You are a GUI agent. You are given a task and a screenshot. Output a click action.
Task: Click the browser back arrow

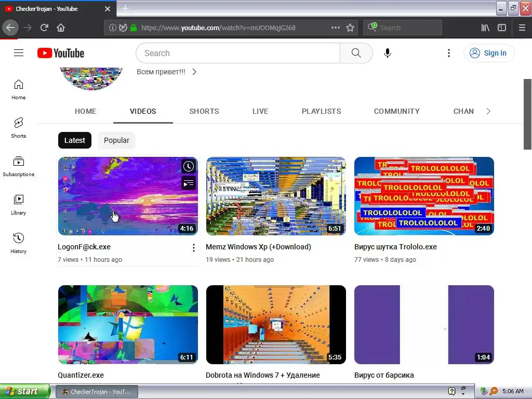click(10, 28)
